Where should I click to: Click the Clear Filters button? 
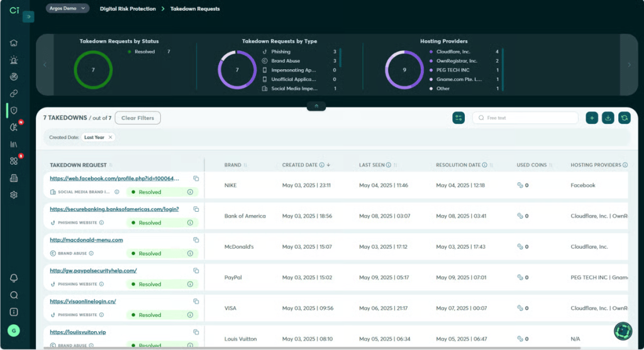138,118
